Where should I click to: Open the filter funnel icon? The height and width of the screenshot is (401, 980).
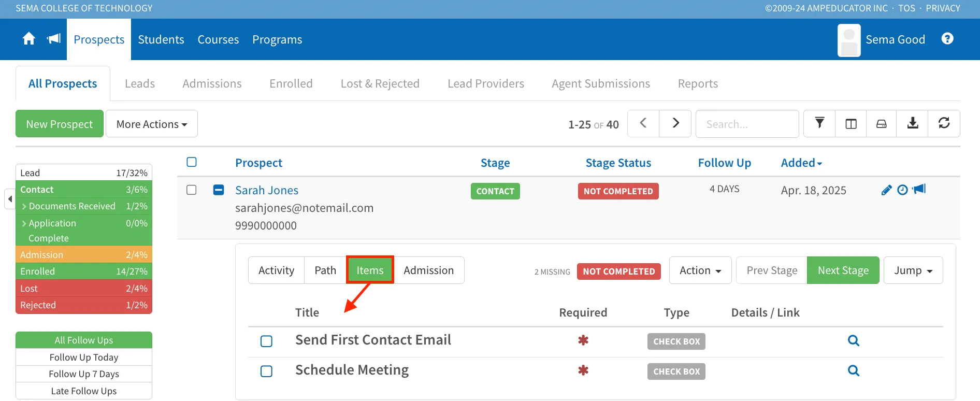[819, 123]
